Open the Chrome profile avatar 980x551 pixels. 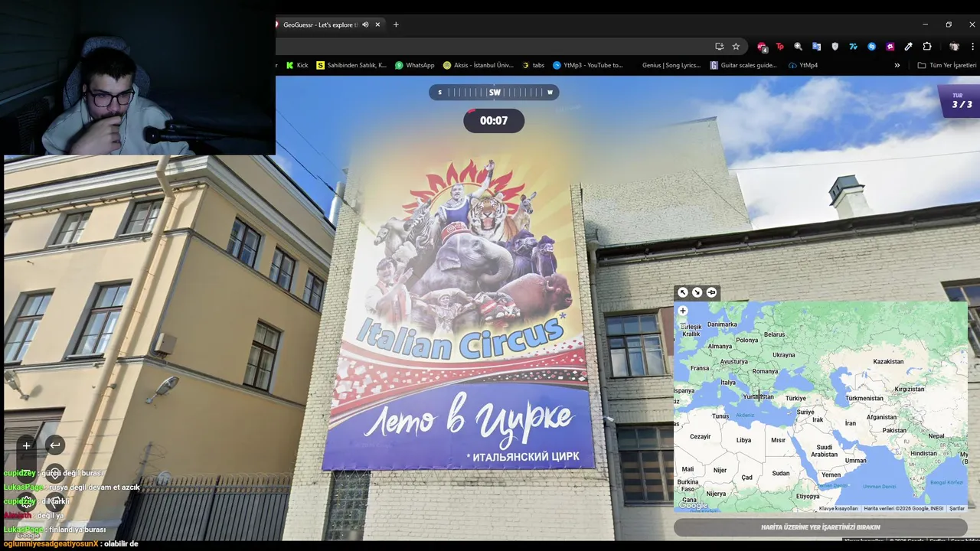tap(954, 47)
